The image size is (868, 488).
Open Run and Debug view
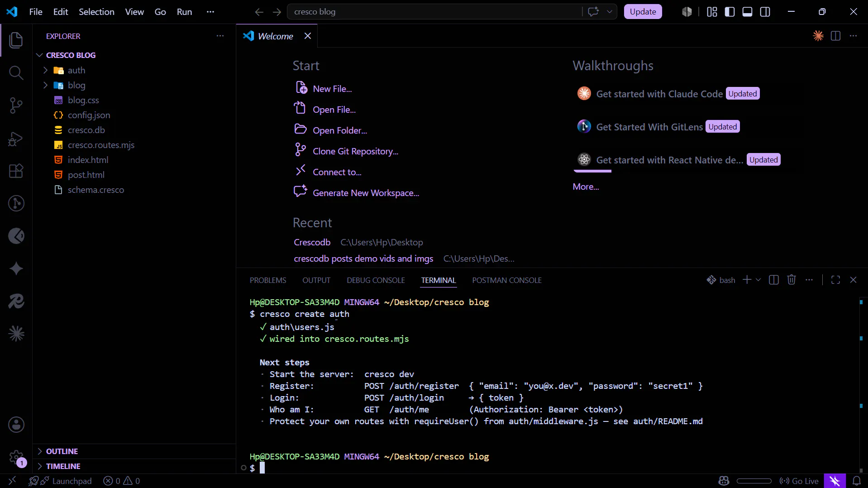(16, 139)
